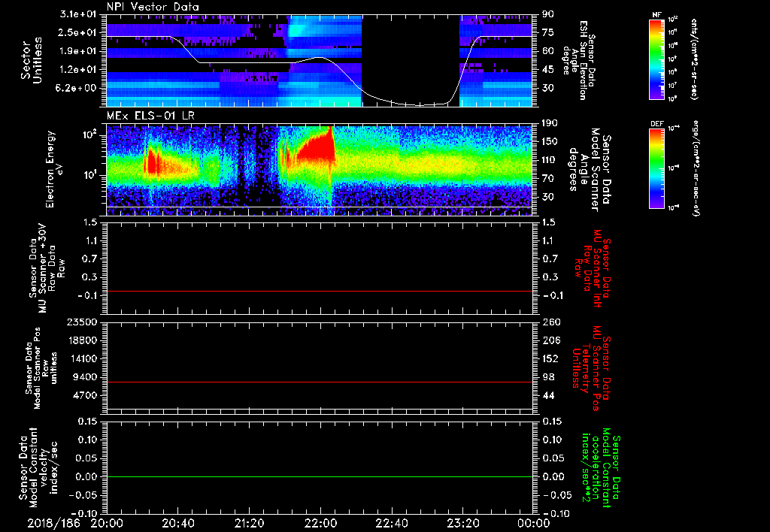Select the "ESH Sun Elevation Angle" axis title
Viewport: 770px width, 532px height.
click(x=579, y=60)
